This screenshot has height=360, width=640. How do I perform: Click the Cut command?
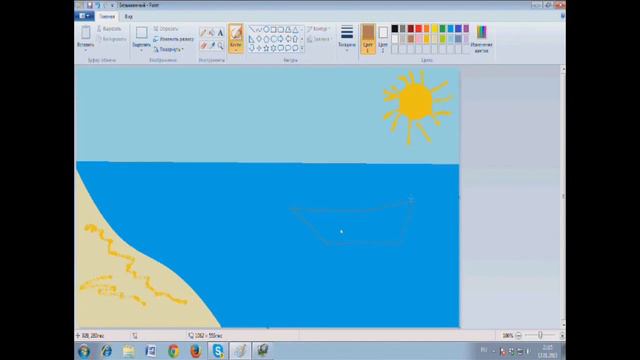click(x=109, y=29)
